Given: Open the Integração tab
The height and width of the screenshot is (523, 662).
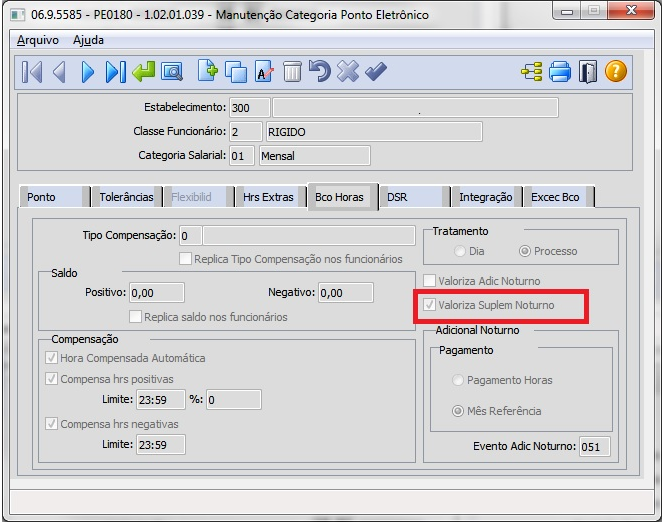Looking at the screenshot, I should (x=487, y=197).
